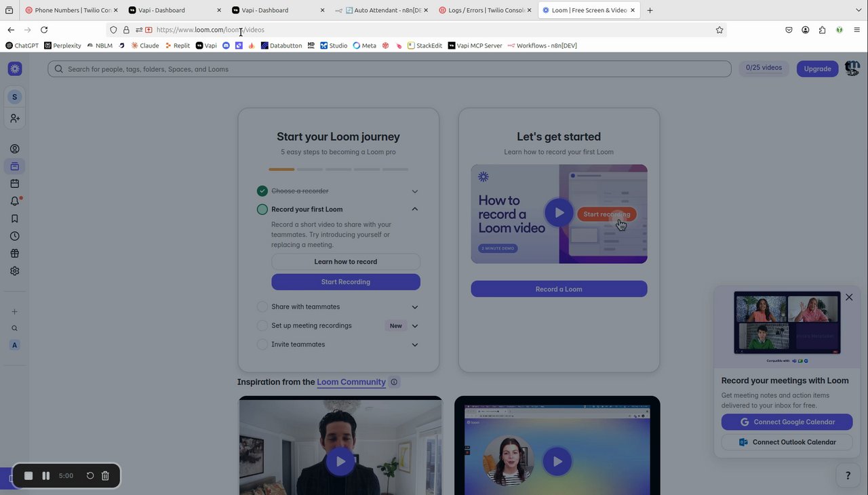Open the Loom logo home icon
This screenshot has height=495, width=868.
tap(15, 68)
